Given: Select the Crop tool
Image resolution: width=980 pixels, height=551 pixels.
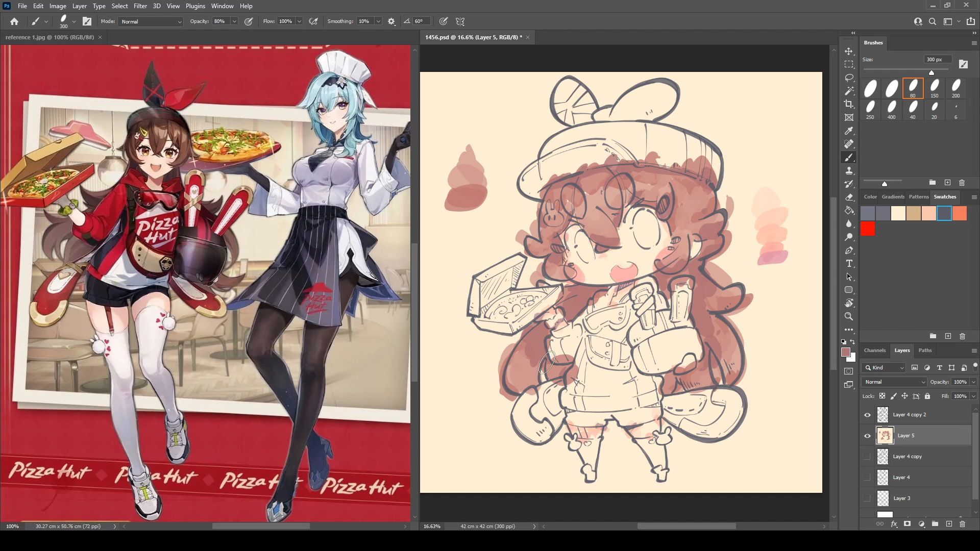Looking at the screenshot, I should 849,104.
